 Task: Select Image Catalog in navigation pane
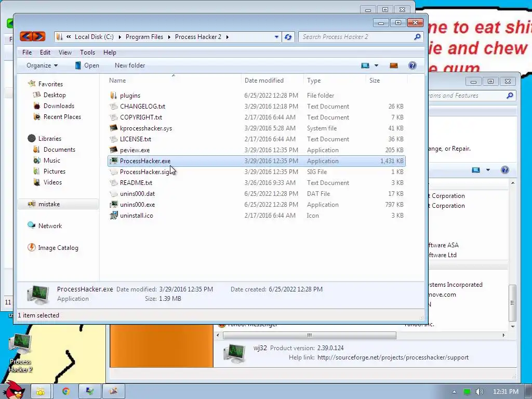pos(58,248)
